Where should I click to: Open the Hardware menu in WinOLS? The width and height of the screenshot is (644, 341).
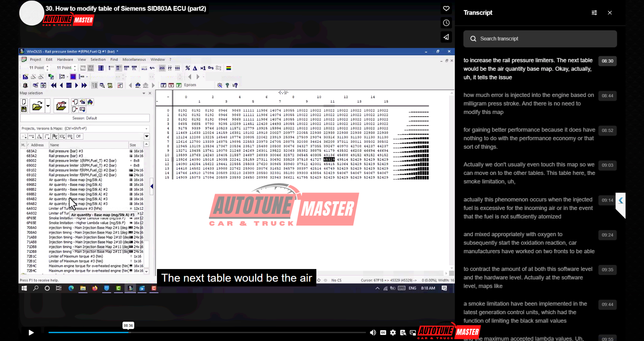[65, 60]
